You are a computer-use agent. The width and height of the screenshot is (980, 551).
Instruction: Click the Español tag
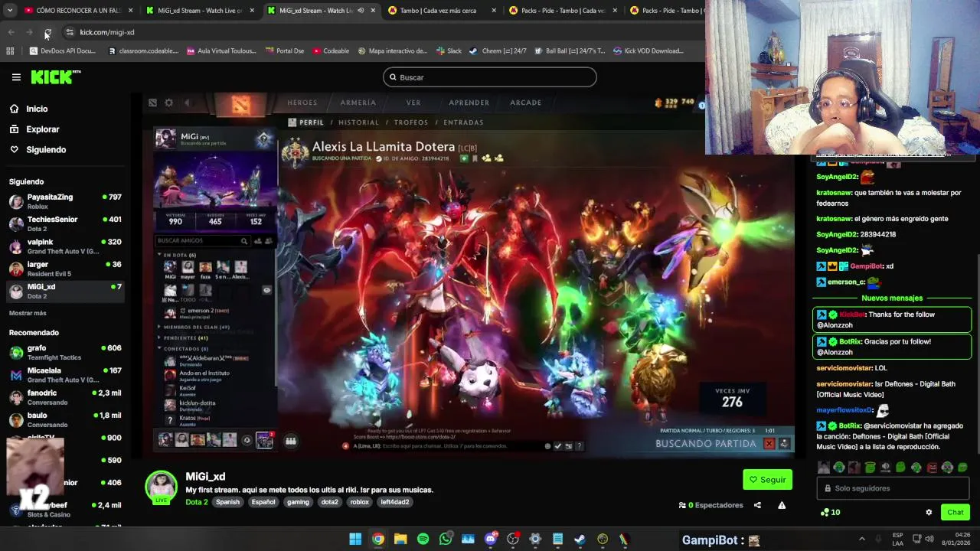263,502
